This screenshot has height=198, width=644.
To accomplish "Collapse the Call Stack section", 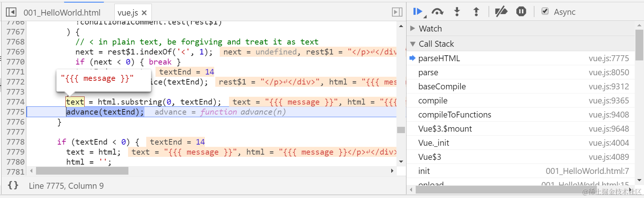I will (x=412, y=44).
